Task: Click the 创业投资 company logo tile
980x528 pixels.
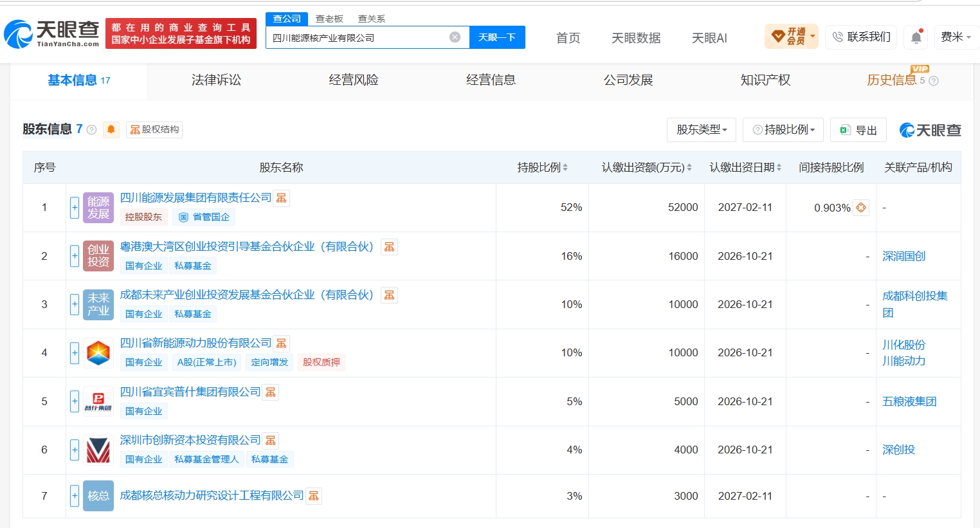Action: tap(98, 256)
